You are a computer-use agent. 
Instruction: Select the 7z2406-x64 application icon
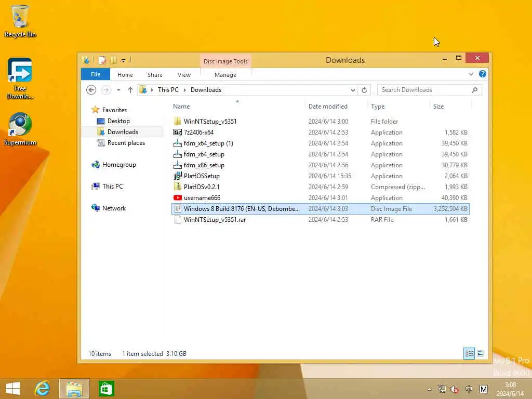(x=178, y=132)
